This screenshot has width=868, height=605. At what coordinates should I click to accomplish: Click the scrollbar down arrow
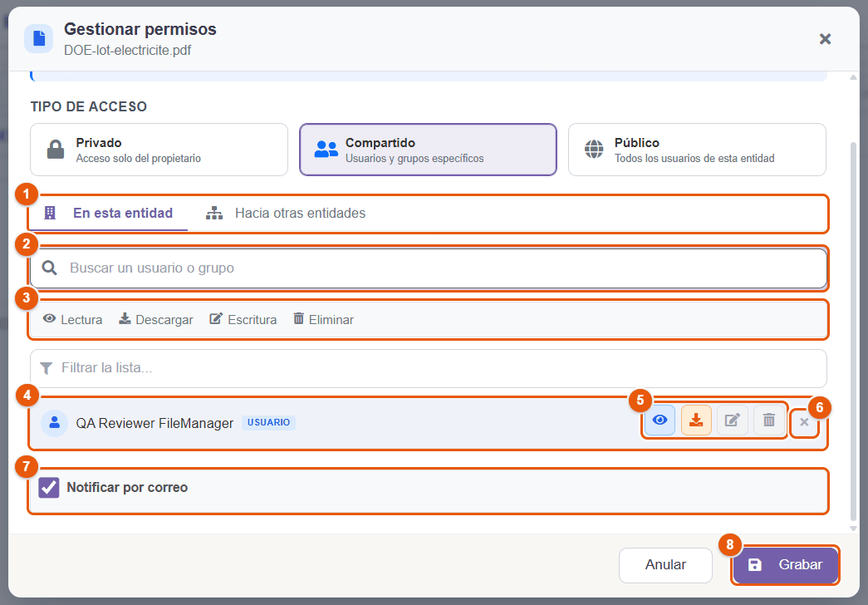pos(854,529)
